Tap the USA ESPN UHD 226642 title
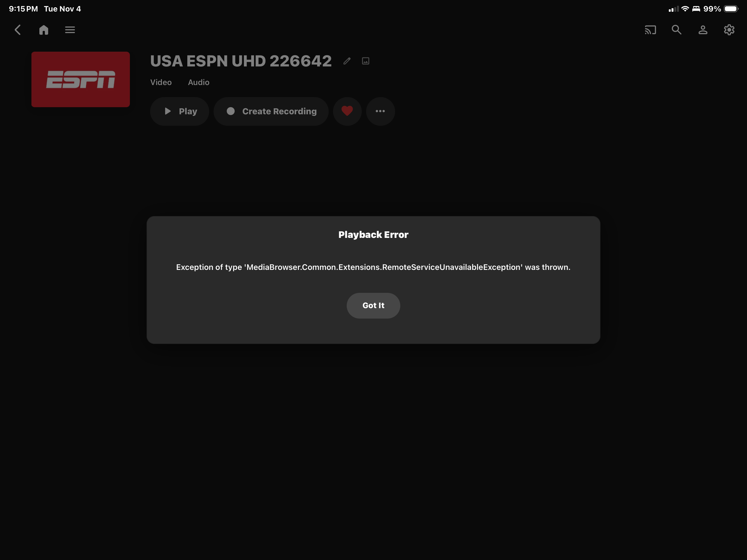 click(x=241, y=61)
